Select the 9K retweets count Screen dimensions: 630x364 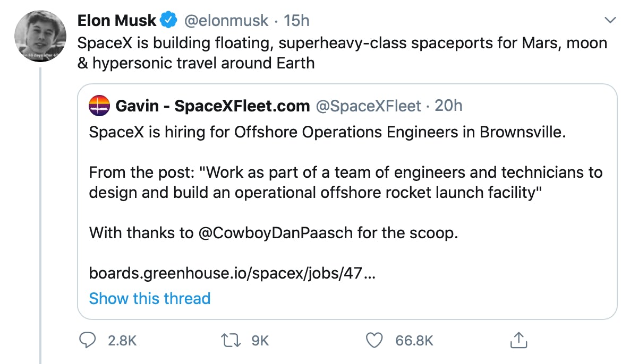coord(260,341)
